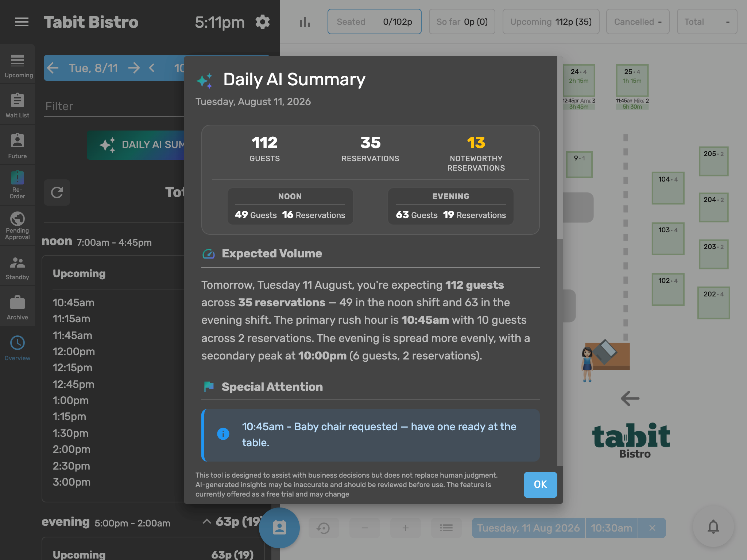Click the notification bell icon
The height and width of the screenshot is (560, 747).
(x=713, y=527)
